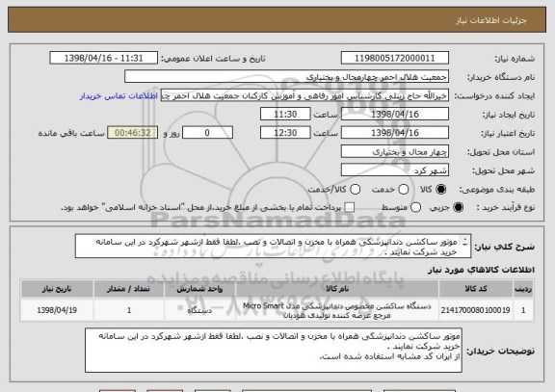Click the remaining time countdown box
This screenshot has height=392, width=555.
click(x=132, y=133)
